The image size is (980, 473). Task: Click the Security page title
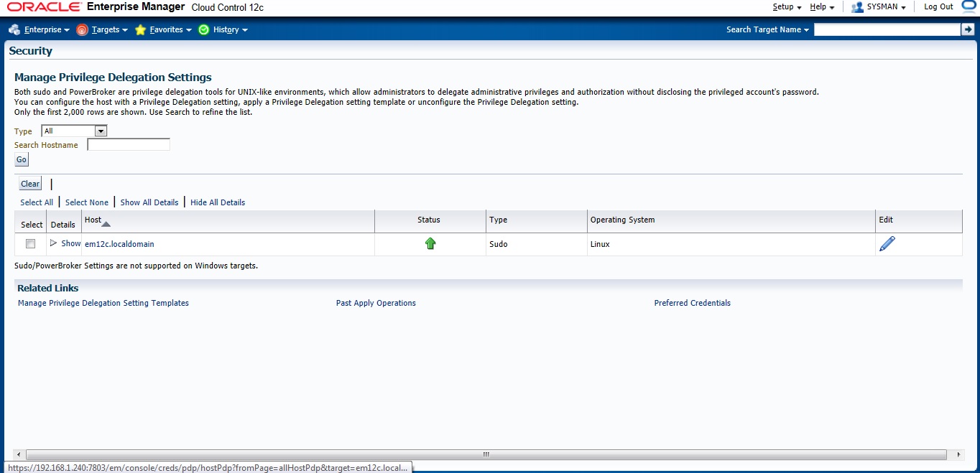[x=31, y=51]
